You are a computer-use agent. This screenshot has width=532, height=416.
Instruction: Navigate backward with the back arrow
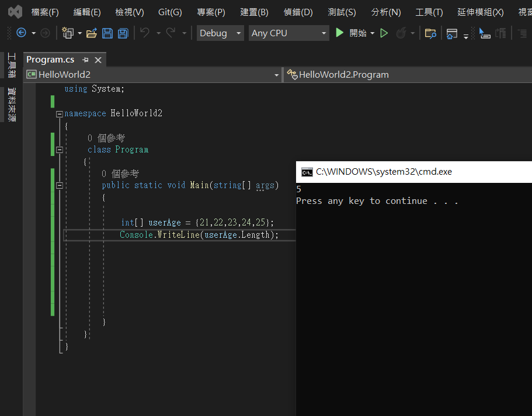tap(22, 33)
